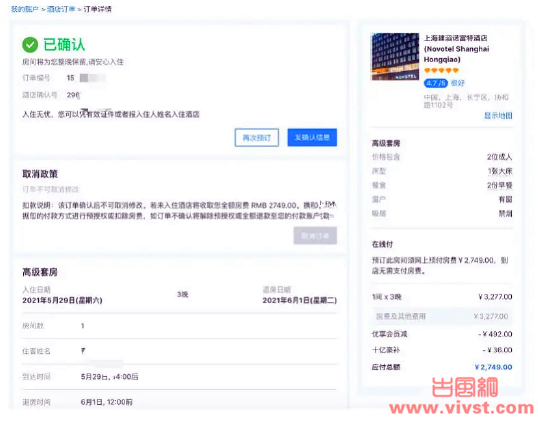Click the five-star hotel rating icons
Viewport: 538px width, 422px height.
441,71
